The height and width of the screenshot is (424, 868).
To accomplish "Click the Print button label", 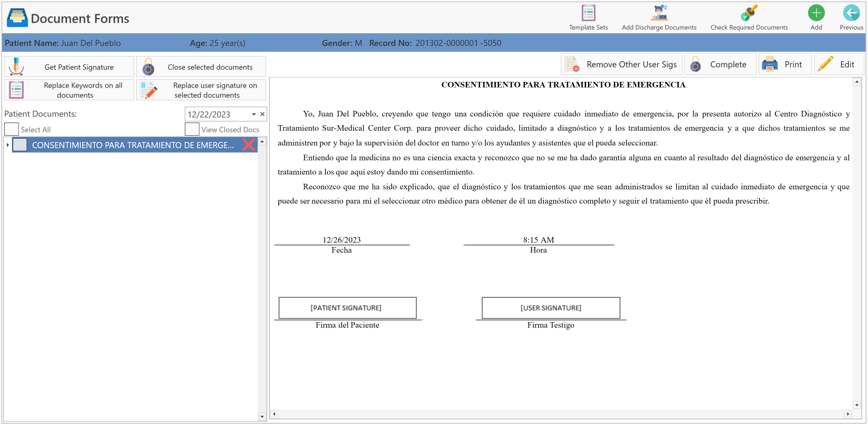I will pyautogui.click(x=793, y=64).
